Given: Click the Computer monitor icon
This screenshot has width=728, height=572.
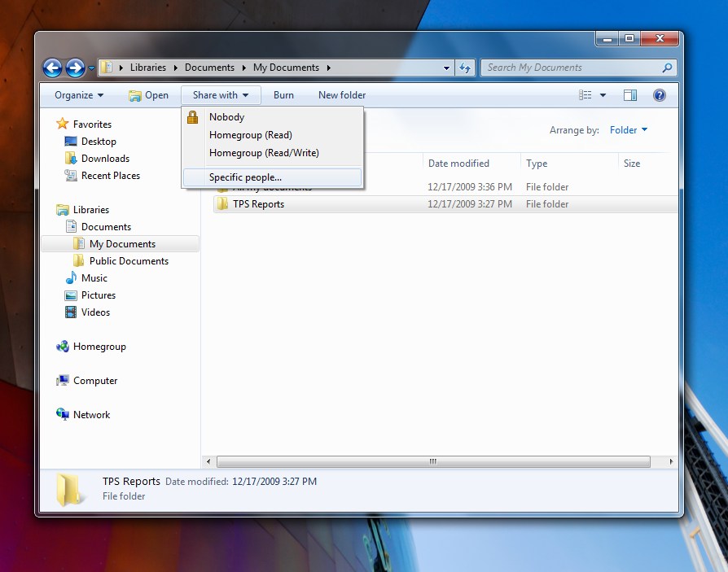Looking at the screenshot, I should coord(62,381).
